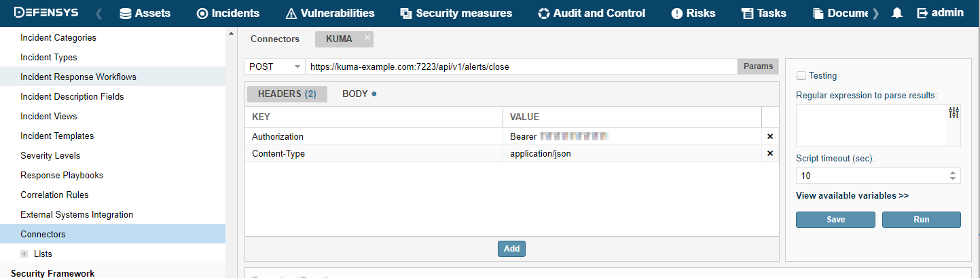Adjust the script timeout spinner arrows
This screenshot has width=980, height=278.
pos(954,176)
